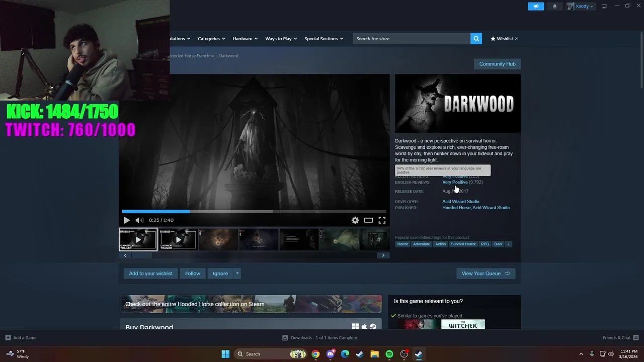Image resolution: width=644 pixels, height=362 pixels.
Task: Click the Survival Horror tag
Action: pyautogui.click(x=463, y=244)
